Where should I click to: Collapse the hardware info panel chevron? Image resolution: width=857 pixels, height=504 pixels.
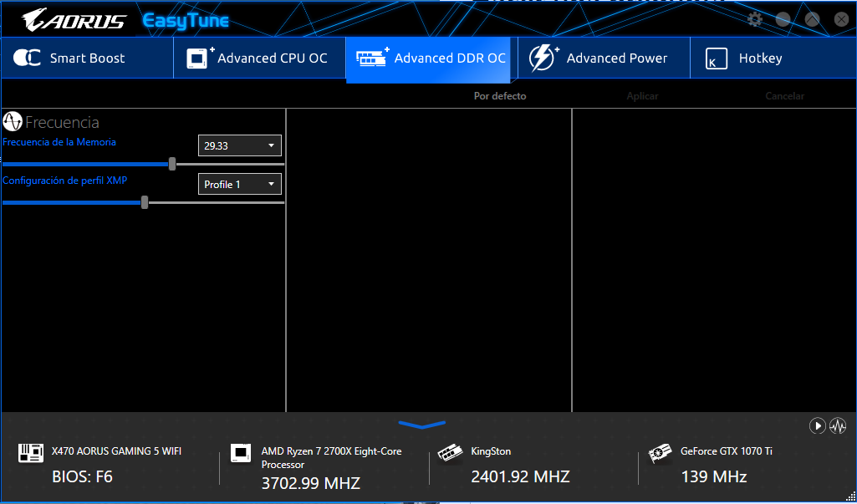[422, 425]
